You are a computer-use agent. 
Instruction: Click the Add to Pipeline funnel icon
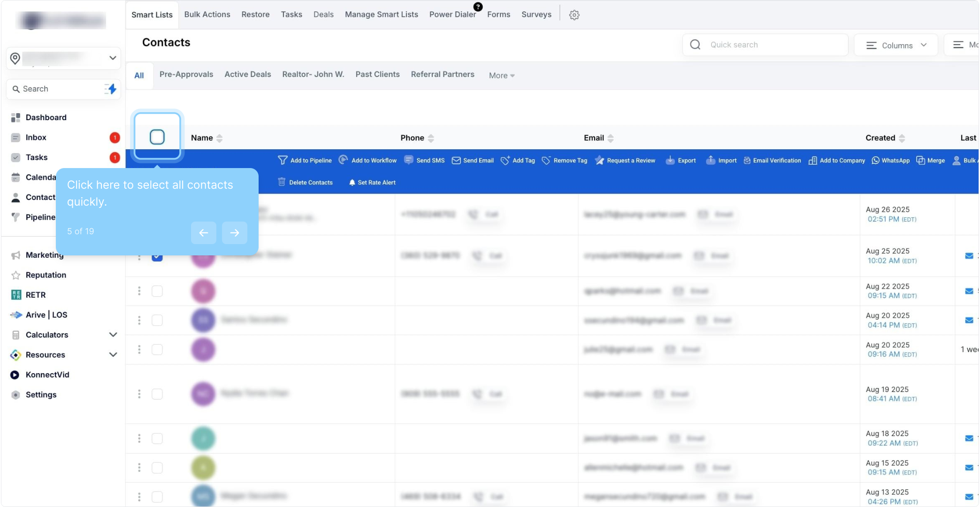[x=283, y=161]
